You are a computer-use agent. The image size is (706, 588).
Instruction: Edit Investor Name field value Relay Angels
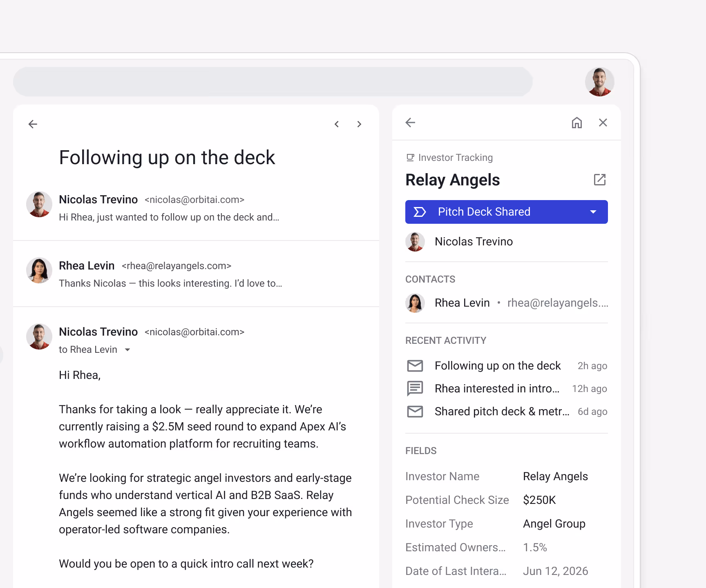point(556,476)
